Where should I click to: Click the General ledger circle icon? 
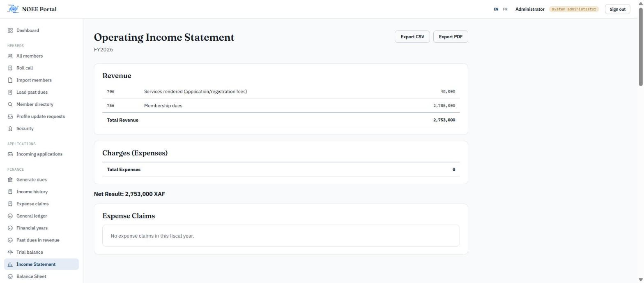(x=10, y=216)
